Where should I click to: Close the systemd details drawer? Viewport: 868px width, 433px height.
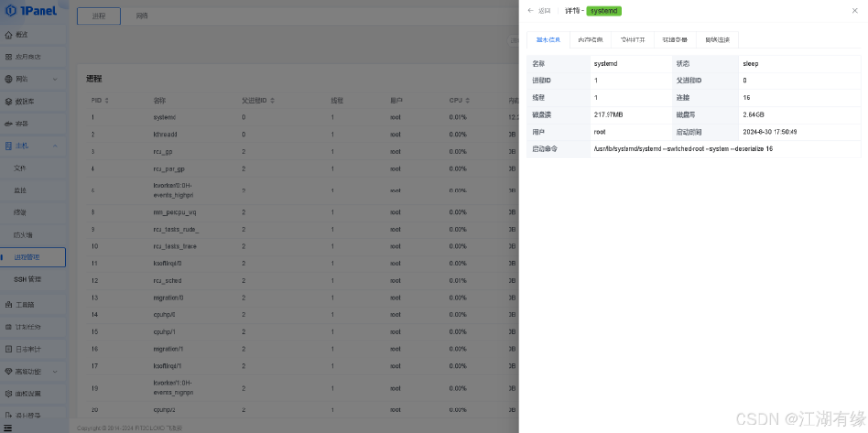(x=854, y=11)
